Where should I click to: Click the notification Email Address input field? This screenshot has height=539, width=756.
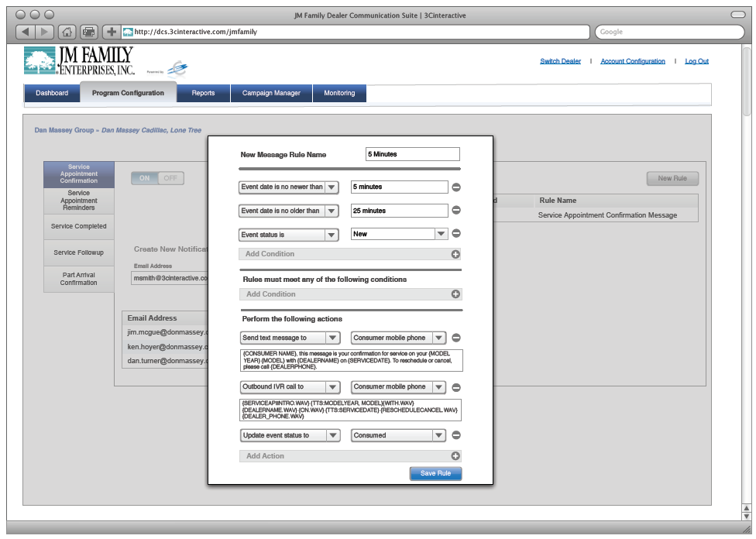[169, 278]
